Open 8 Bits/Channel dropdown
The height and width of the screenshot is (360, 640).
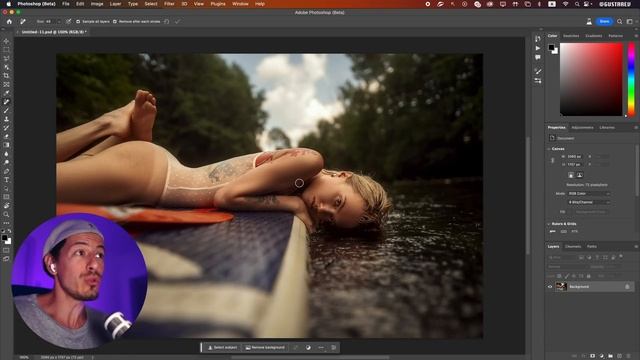(x=588, y=202)
